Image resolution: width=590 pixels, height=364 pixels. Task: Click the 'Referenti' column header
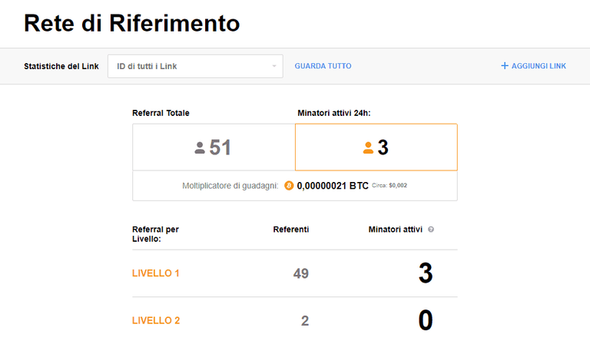pos(291,230)
